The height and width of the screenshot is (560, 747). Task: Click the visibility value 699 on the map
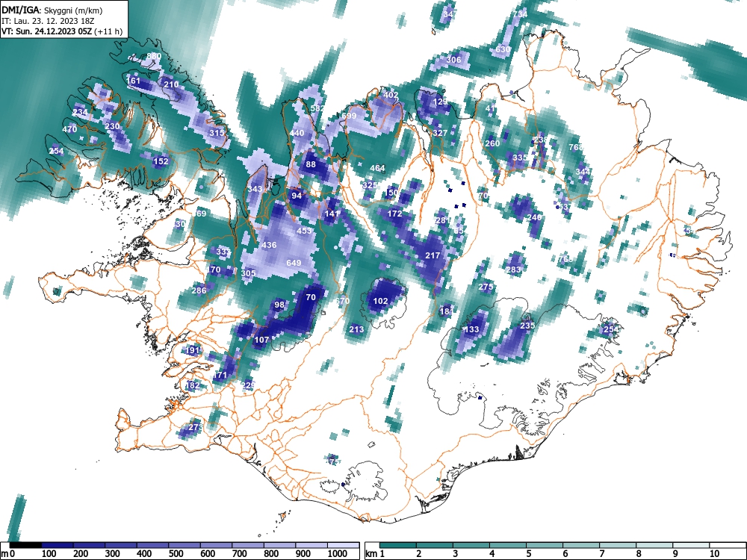(349, 116)
